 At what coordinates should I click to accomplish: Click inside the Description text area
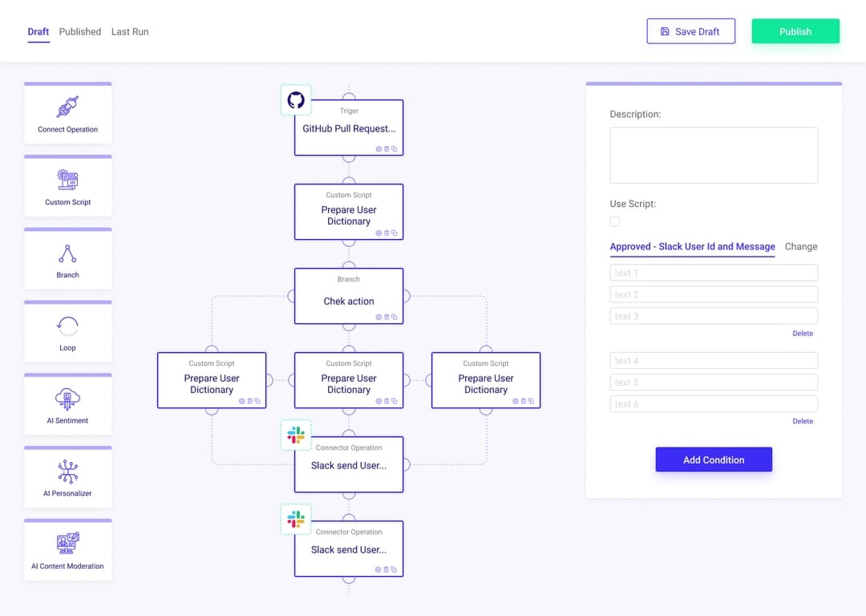[x=713, y=154]
